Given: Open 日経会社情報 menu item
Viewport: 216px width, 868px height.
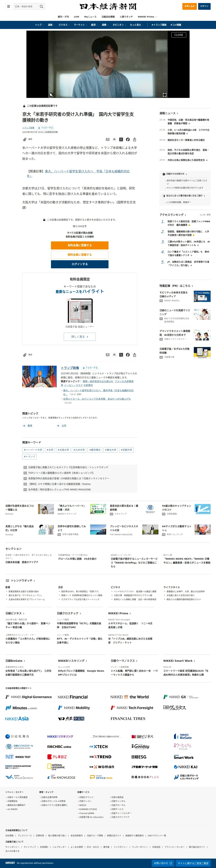Looking at the screenshot, I should pyautogui.click(x=108, y=16).
